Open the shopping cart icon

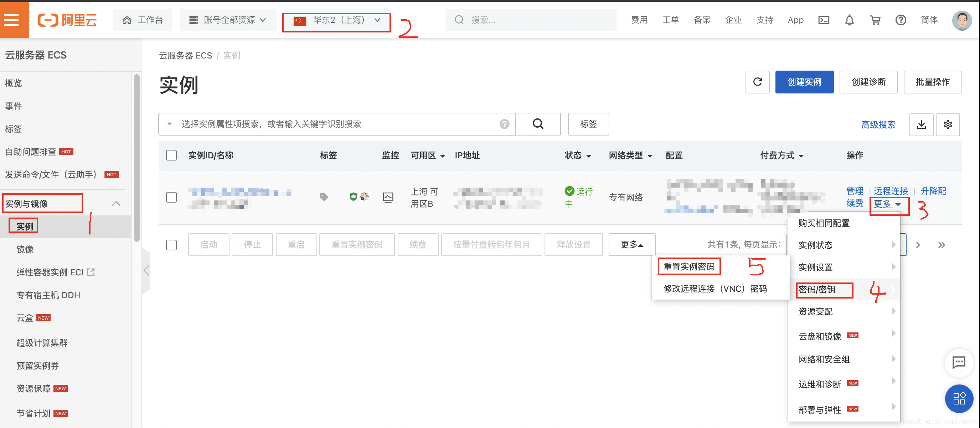coord(875,20)
